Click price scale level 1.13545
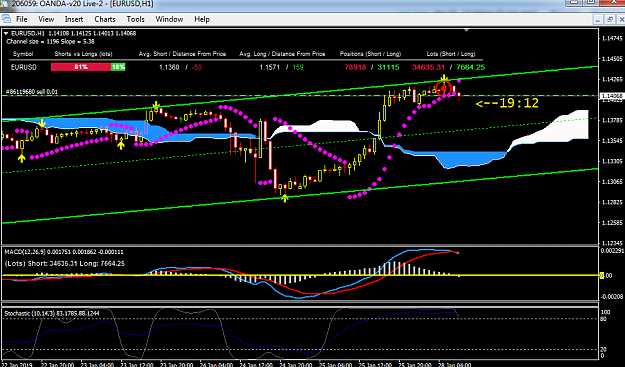 coord(611,141)
